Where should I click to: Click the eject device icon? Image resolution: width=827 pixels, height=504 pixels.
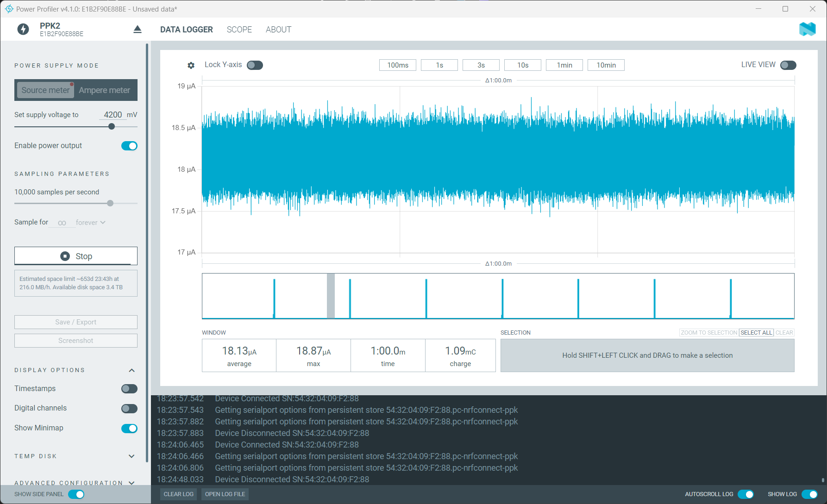[x=138, y=30]
